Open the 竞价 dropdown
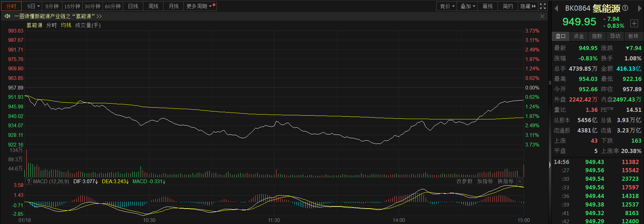 tap(447, 6)
